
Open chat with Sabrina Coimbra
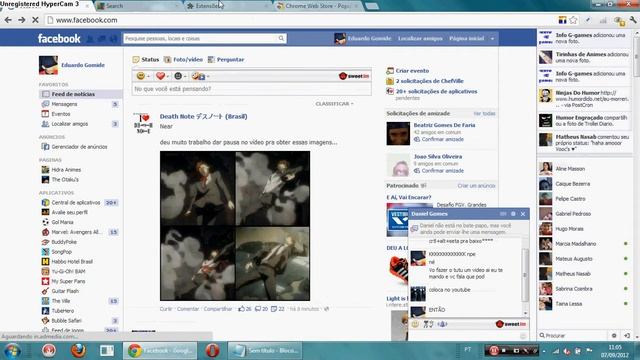584,289
